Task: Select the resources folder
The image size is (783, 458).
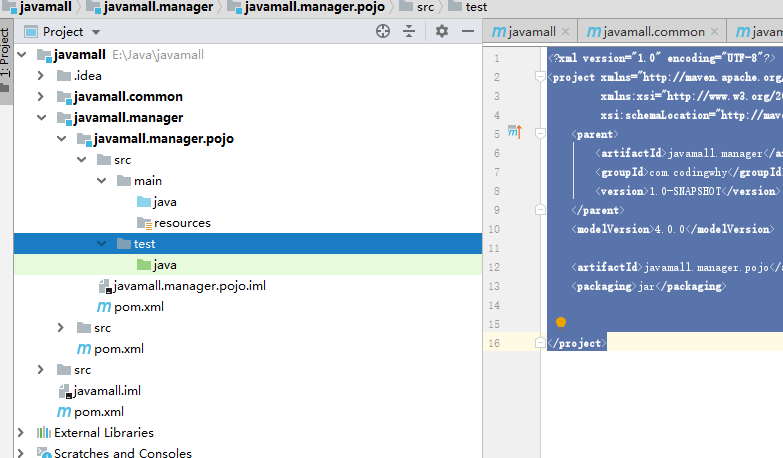Action: click(x=174, y=223)
